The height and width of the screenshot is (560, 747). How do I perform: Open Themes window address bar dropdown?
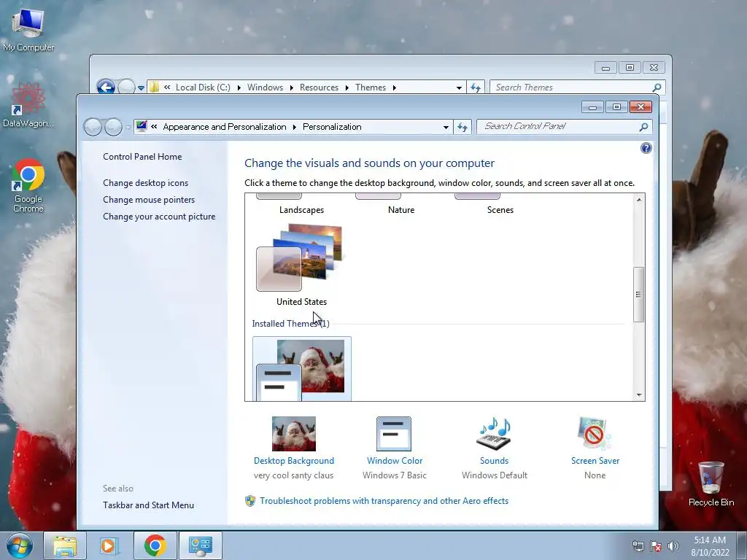pos(459,87)
